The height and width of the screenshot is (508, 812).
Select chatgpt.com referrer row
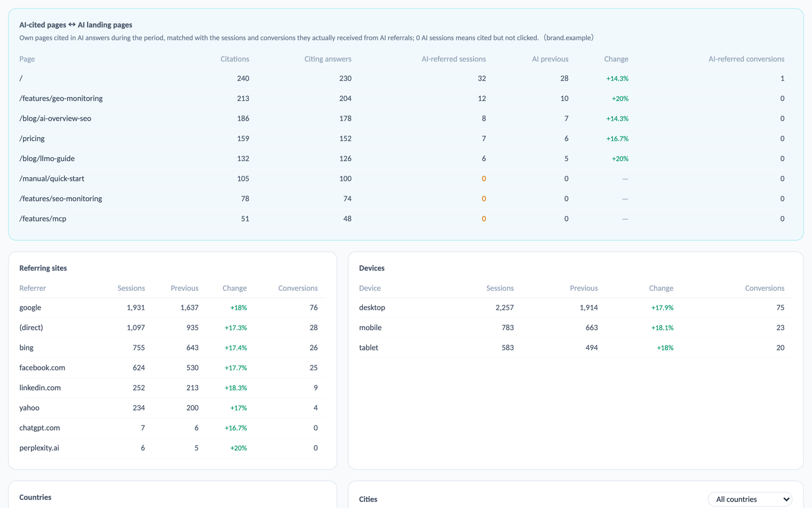pos(172,428)
